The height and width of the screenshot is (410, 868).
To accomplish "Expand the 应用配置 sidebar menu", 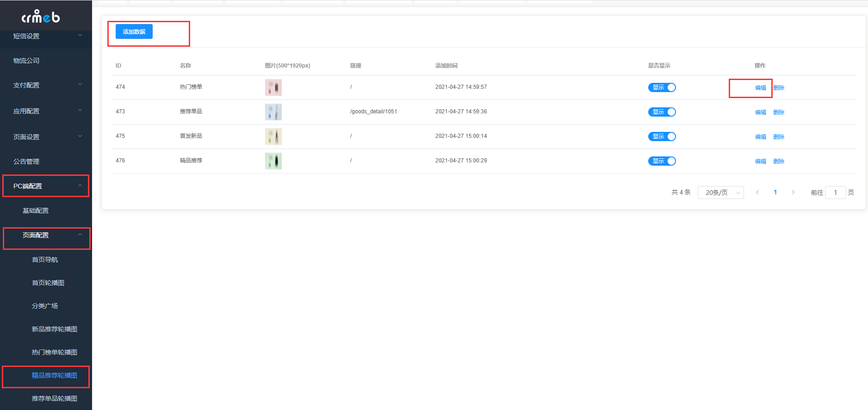I will point(46,111).
